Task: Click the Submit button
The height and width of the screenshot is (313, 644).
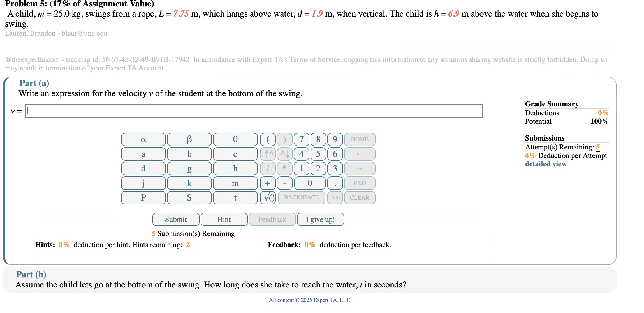Action: (176, 219)
